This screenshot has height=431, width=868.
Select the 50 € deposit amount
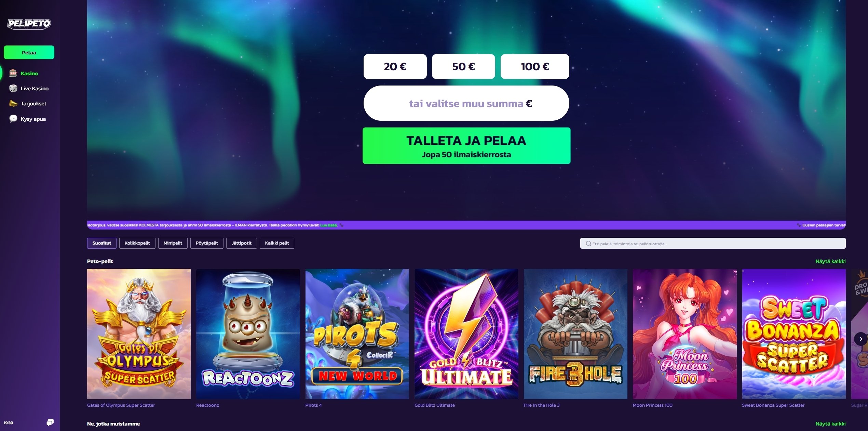point(463,66)
